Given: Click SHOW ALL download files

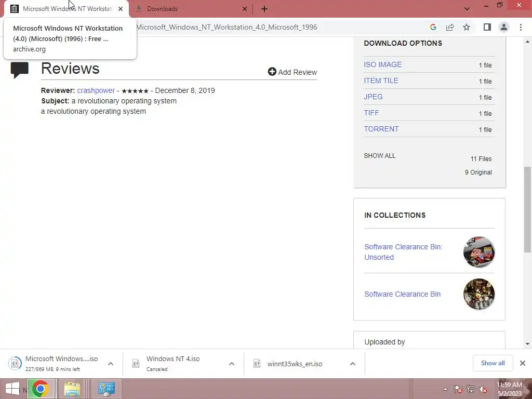Looking at the screenshot, I should (380, 156).
